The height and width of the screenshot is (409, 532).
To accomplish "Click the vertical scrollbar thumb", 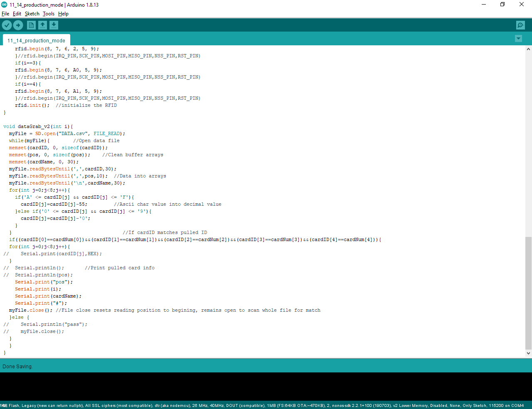I will 528,293.
